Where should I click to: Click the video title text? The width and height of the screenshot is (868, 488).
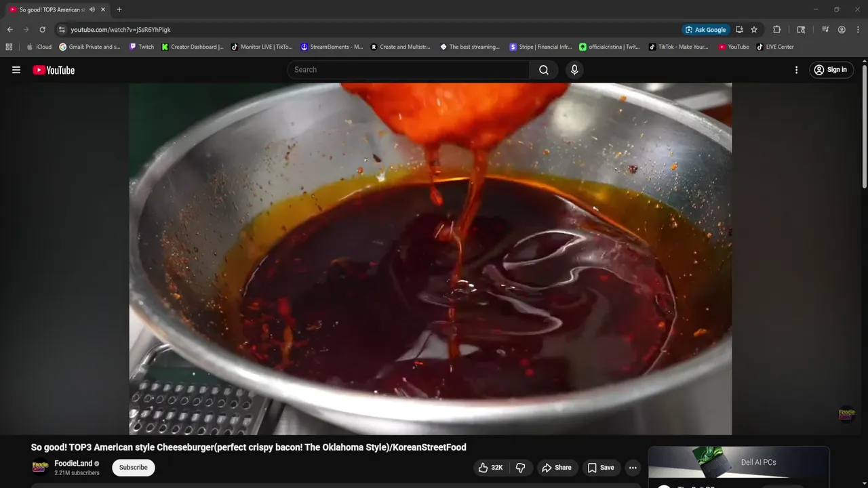tap(248, 447)
